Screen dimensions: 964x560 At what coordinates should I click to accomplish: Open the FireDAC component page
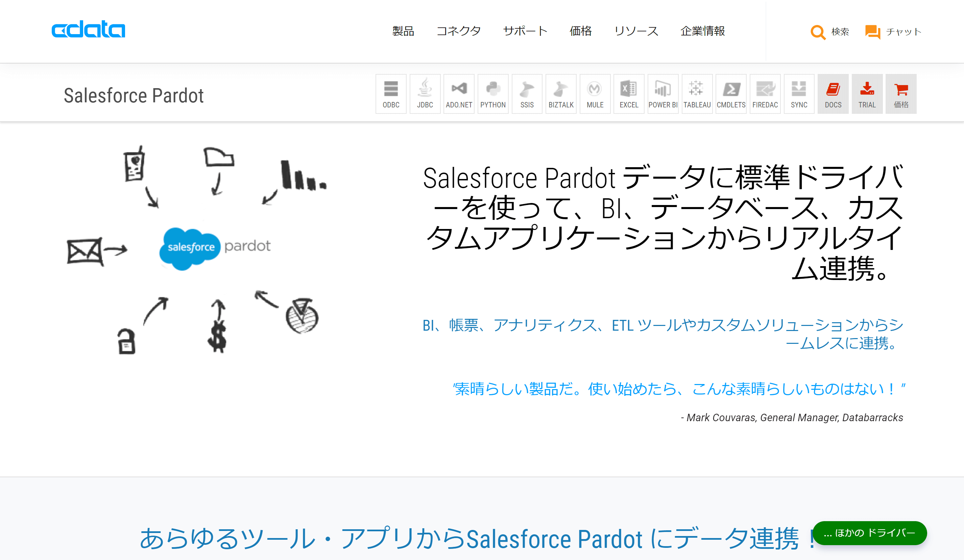[765, 93]
